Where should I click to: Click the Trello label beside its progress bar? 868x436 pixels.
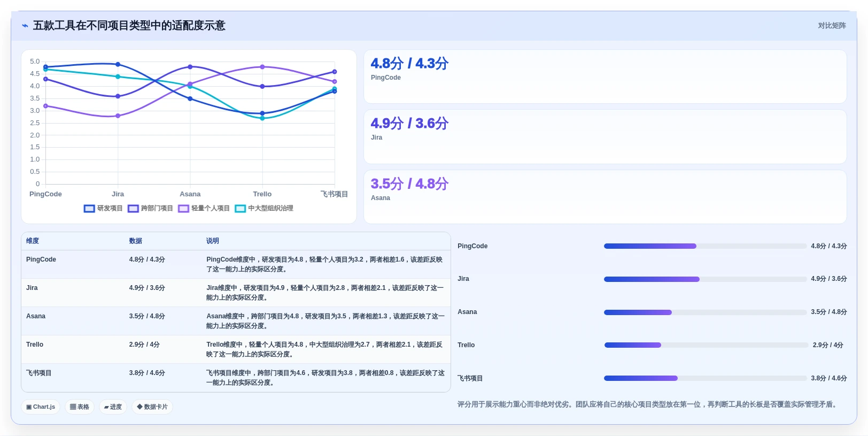[466, 345]
